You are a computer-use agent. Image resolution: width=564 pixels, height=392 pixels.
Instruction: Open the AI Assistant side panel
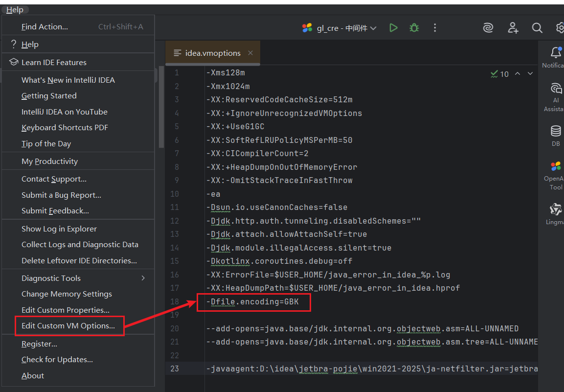pyautogui.click(x=555, y=97)
